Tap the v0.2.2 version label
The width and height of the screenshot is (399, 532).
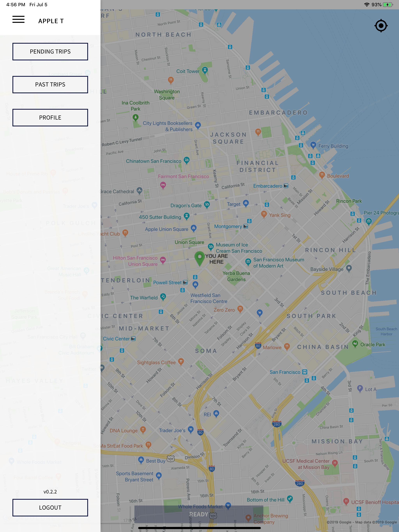pos(50,492)
